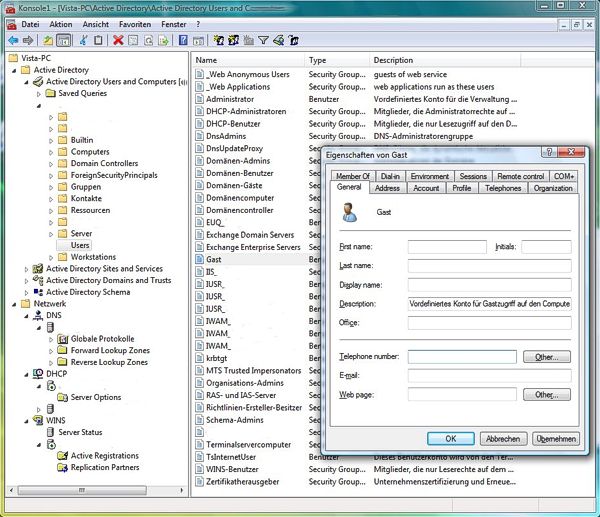Expand the Gruppen folder arrow
600x517 pixels.
pyautogui.click(x=51, y=188)
